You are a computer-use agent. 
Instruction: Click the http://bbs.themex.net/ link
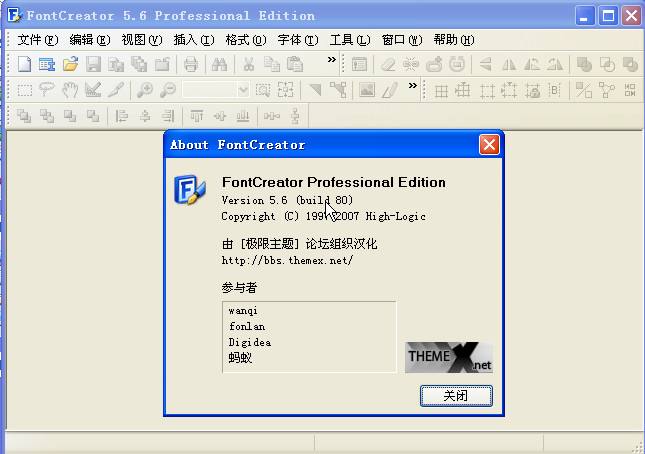coord(287,260)
